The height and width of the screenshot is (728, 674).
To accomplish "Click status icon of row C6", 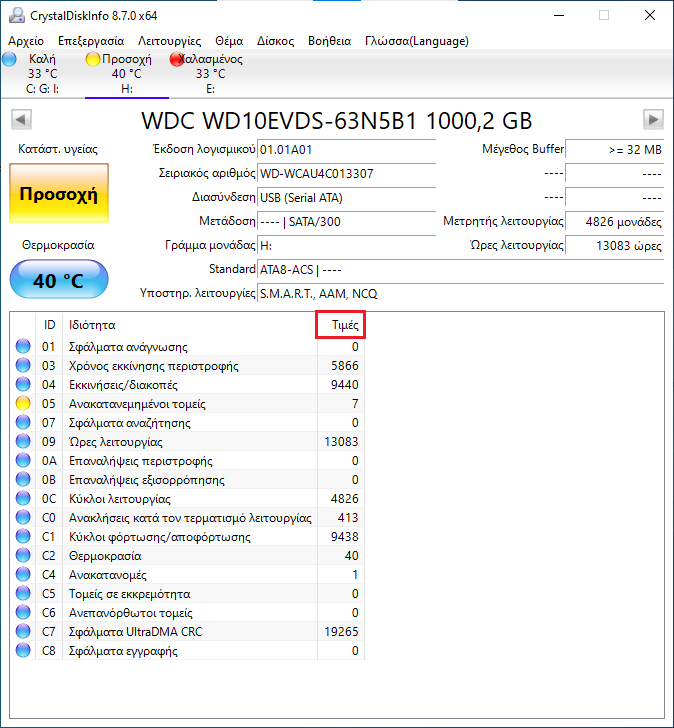I will pyautogui.click(x=23, y=613).
